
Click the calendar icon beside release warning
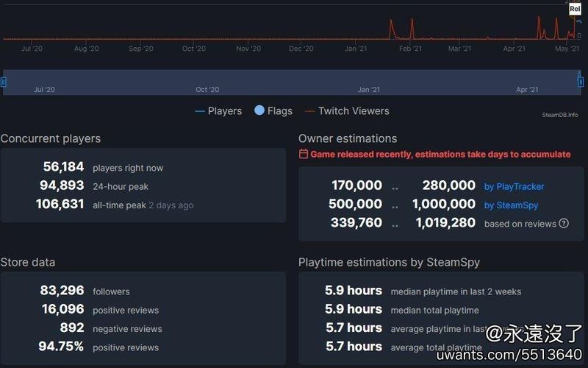click(304, 154)
